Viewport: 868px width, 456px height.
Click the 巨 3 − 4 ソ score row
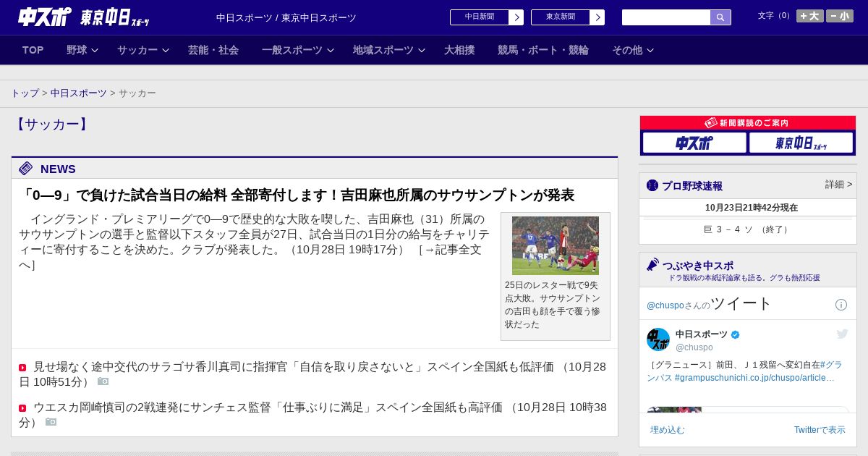pos(748,229)
